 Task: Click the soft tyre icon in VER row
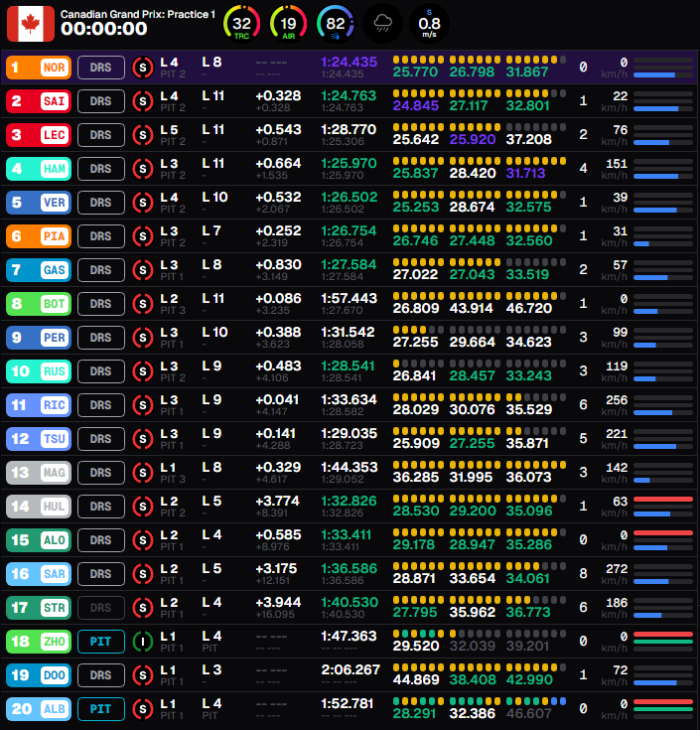[143, 203]
